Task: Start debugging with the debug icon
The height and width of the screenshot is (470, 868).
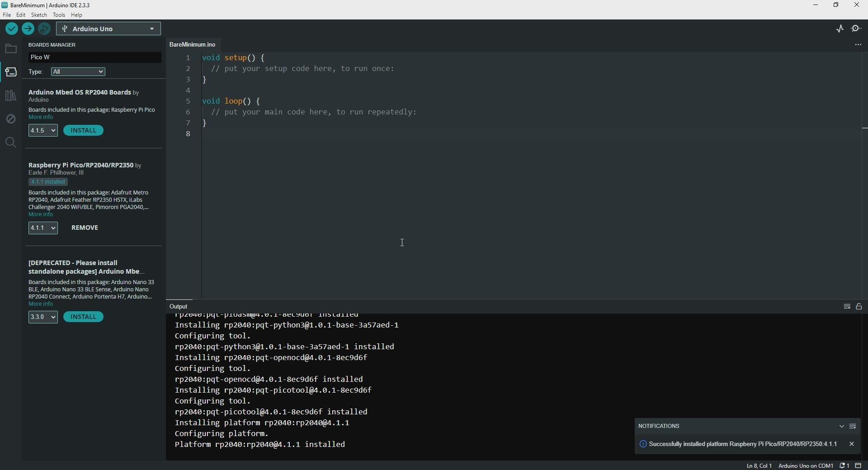Action: [44, 29]
